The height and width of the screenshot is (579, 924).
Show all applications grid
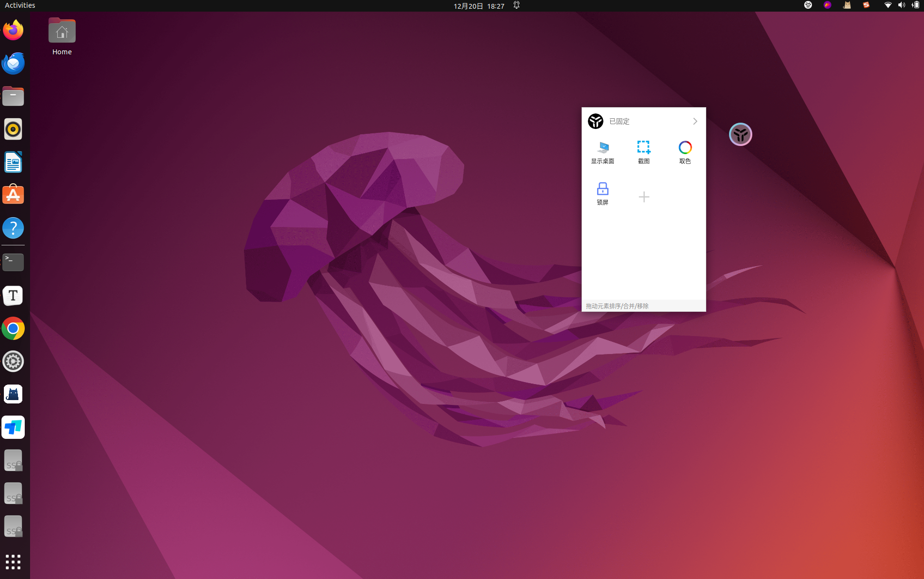[x=13, y=562]
